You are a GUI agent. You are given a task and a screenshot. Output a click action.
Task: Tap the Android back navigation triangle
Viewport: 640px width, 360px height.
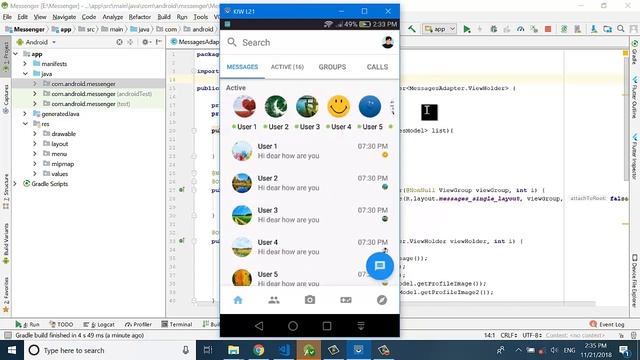coord(259,326)
